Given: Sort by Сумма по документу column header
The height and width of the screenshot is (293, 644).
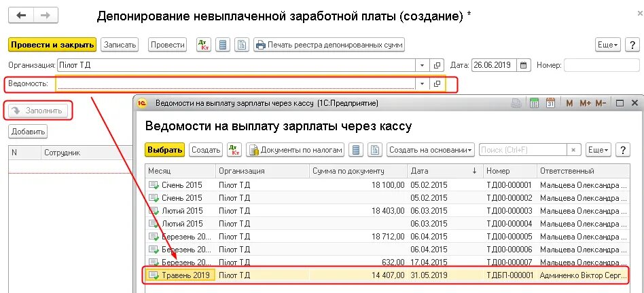Looking at the screenshot, I should (x=358, y=171).
